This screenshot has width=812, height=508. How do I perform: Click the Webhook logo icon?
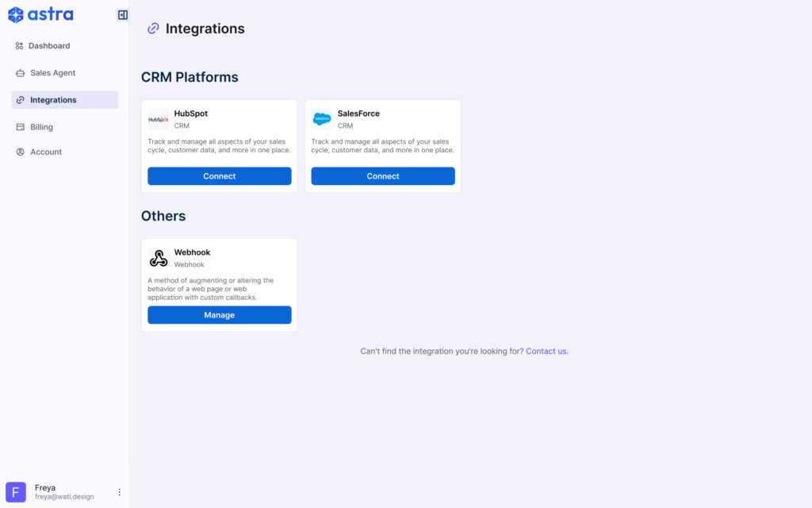pyautogui.click(x=159, y=258)
